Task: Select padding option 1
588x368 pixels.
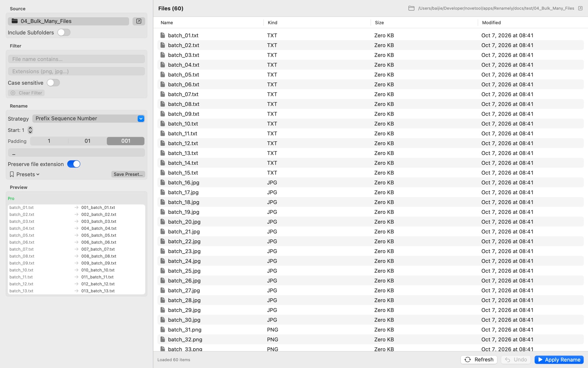Action: pyautogui.click(x=49, y=141)
